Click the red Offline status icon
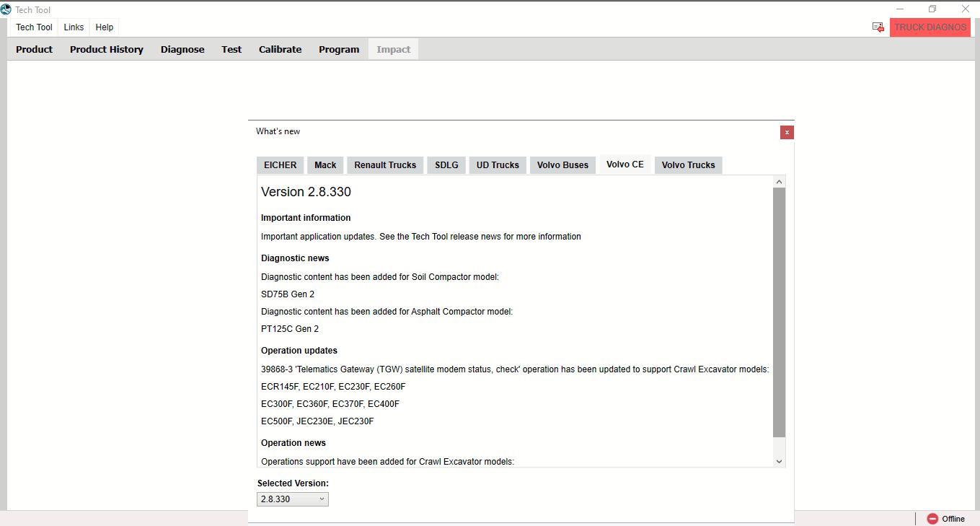The width and height of the screenshot is (980, 526). 932,519
